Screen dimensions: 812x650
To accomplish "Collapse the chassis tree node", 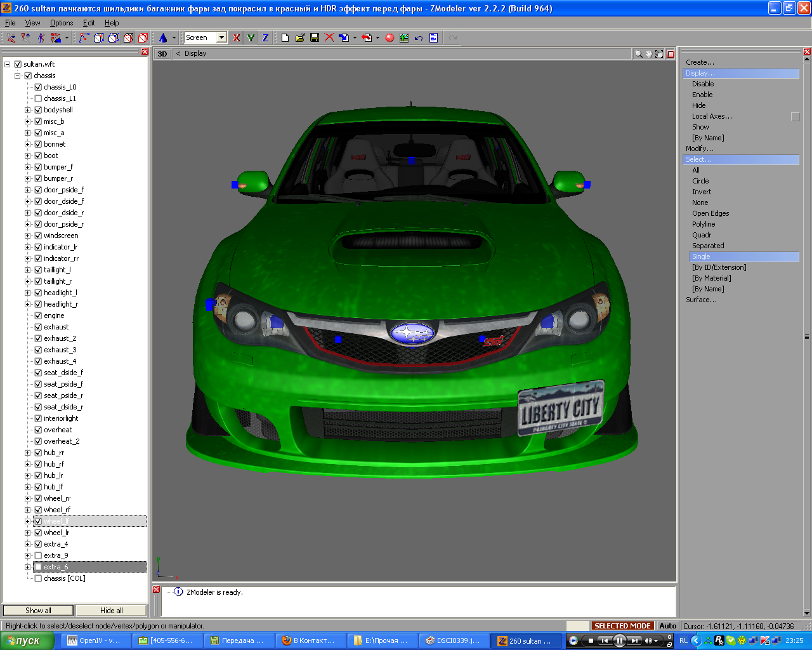I will [18, 76].
